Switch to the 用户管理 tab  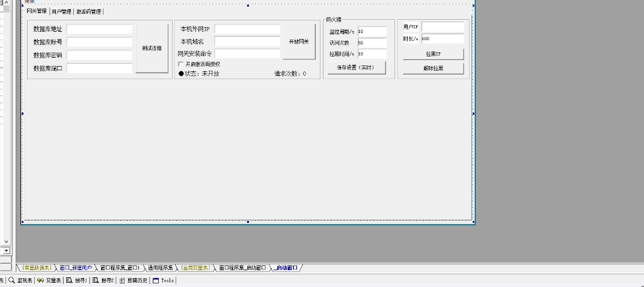click(x=61, y=11)
